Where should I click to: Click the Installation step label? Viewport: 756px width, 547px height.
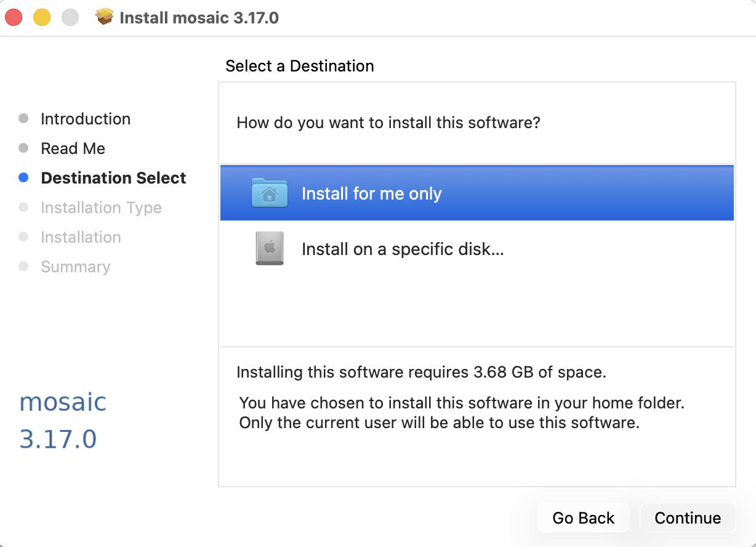coord(81,237)
